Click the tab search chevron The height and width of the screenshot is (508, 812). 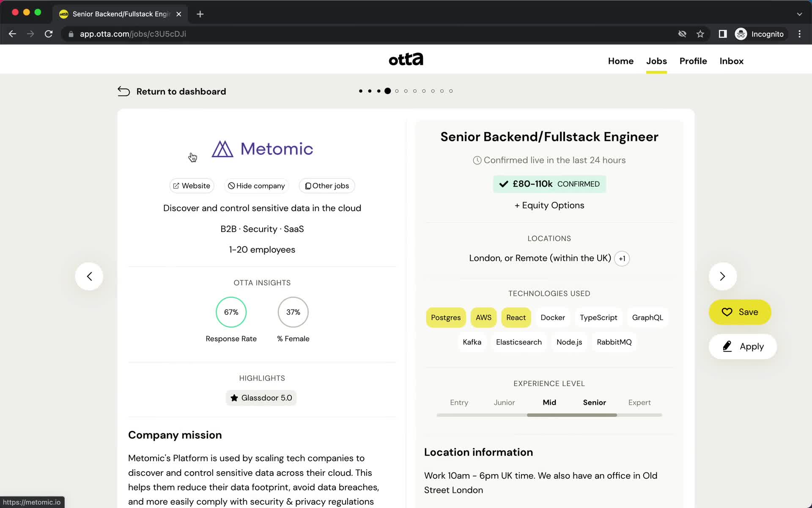click(799, 14)
